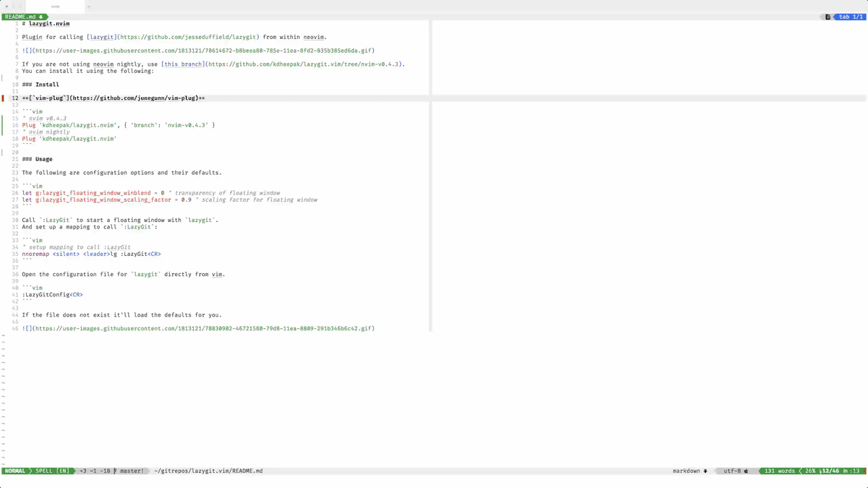
Task: Toggle the modified-line green sign beside line 16
Action: (x=3, y=124)
